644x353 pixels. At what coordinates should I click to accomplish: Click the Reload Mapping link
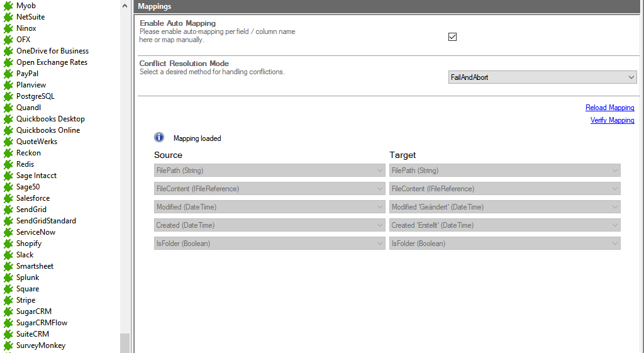pyautogui.click(x=609, y=108)
